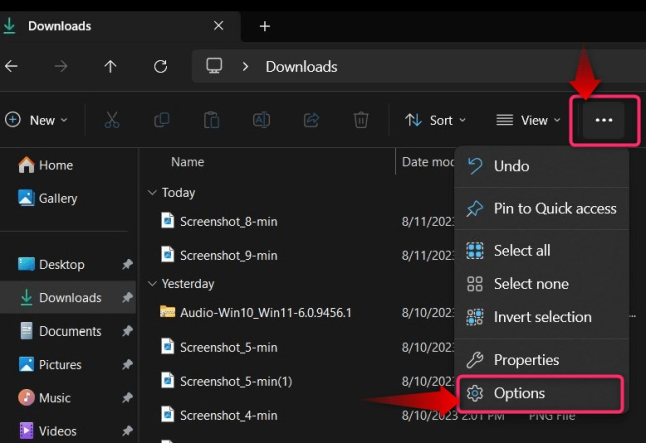Go forward with the right arrow
This screenshot has height=443, width=646.
pyautogui.click(x=61, y=66)
